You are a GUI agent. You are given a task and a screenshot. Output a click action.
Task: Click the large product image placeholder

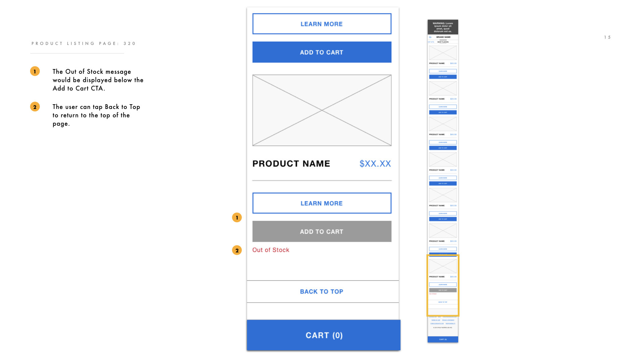[x=322, y=110]
